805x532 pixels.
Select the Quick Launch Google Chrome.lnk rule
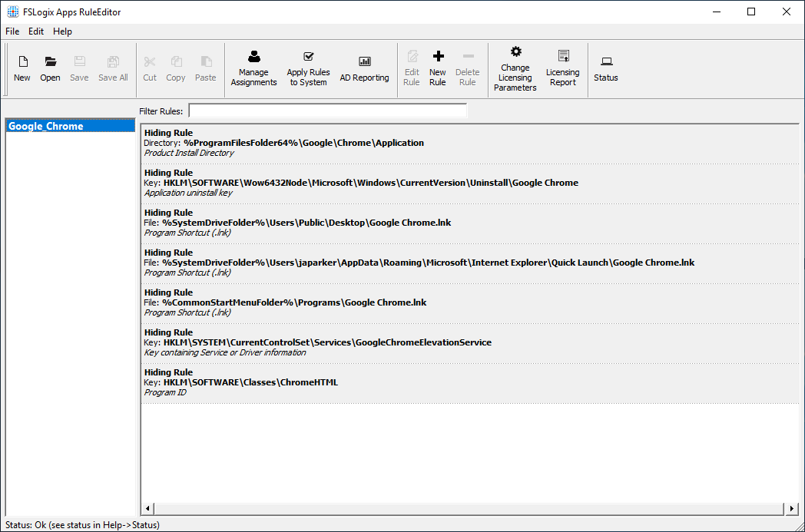point(470,263)
